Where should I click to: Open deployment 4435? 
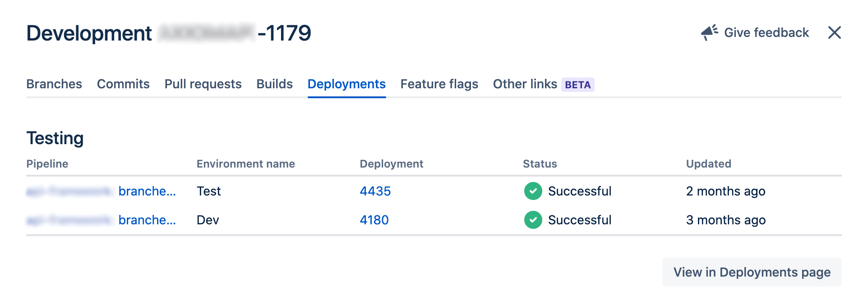pos(375,191)
